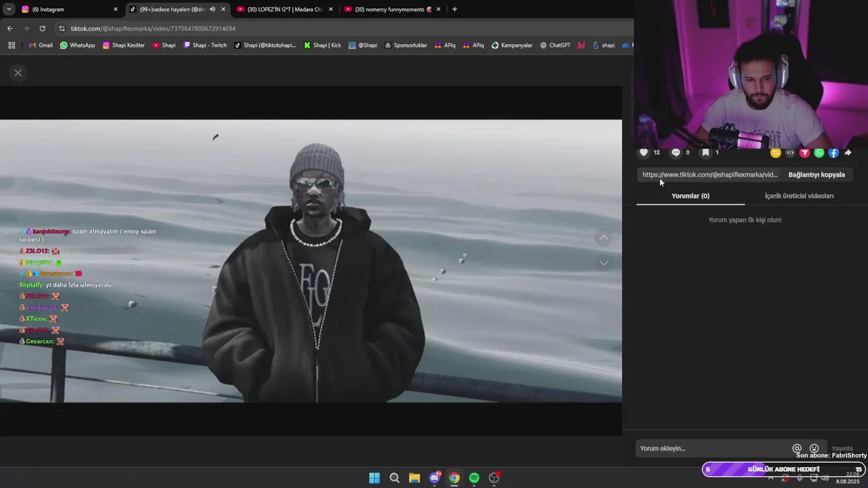
Task: Open Sponsorluklar bookmark
Action: 406,45
